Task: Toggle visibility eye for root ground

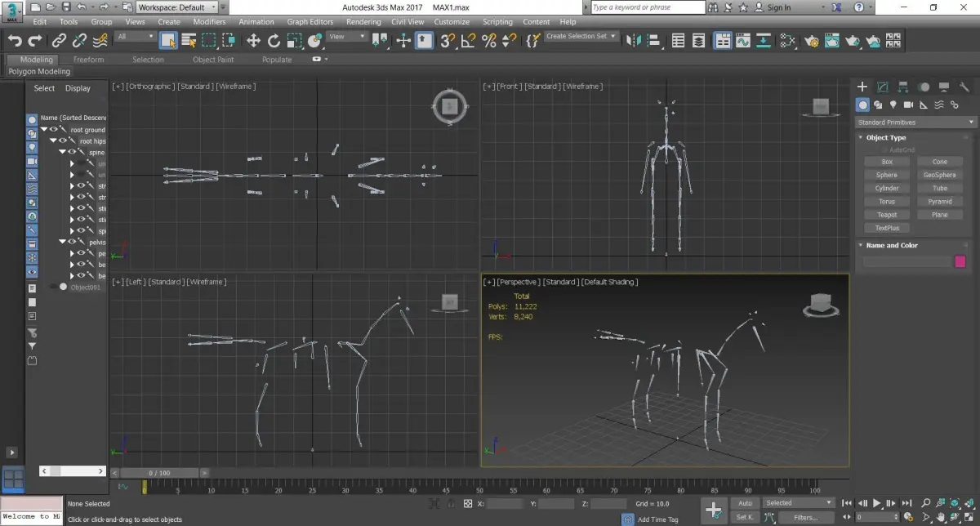Action: click(x=54, y=129)
